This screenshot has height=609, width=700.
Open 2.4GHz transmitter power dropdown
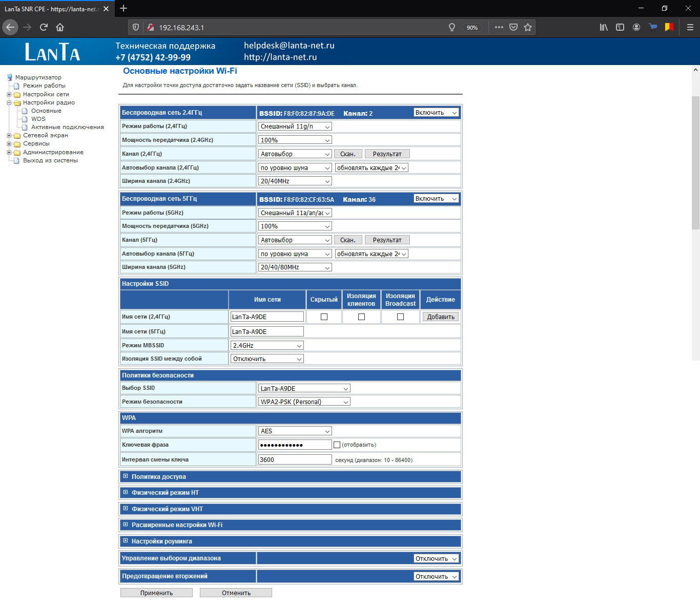click(x=295, y=140)
